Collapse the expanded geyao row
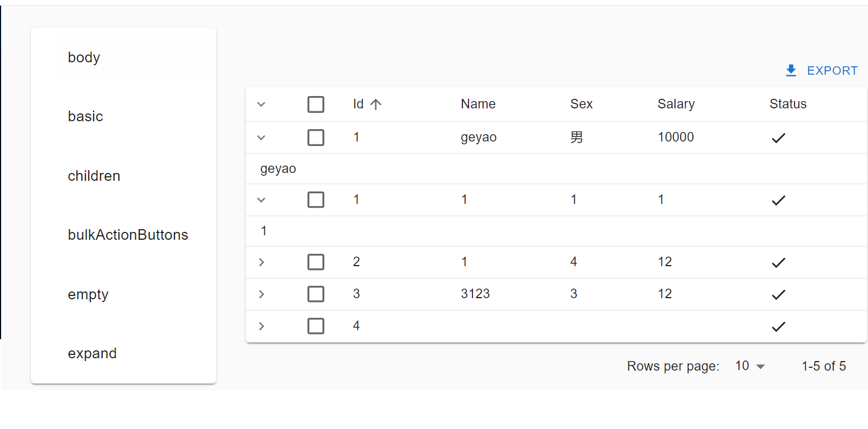 coord(261,138)
